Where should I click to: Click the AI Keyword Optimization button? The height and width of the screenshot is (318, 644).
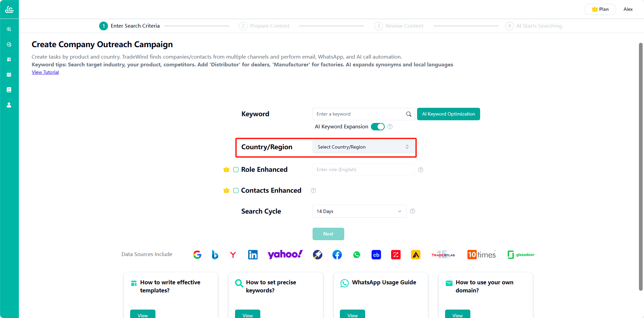[x=448, y=114]
